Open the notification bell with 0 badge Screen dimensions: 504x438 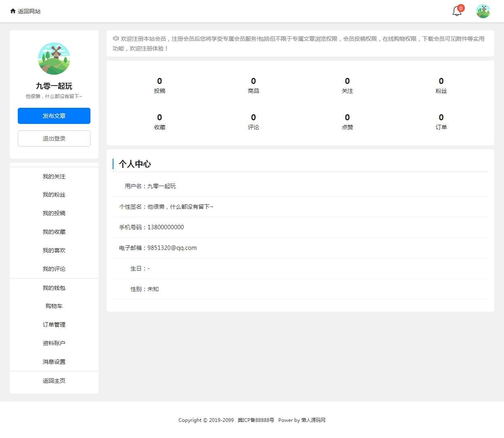tap(456, 11)
